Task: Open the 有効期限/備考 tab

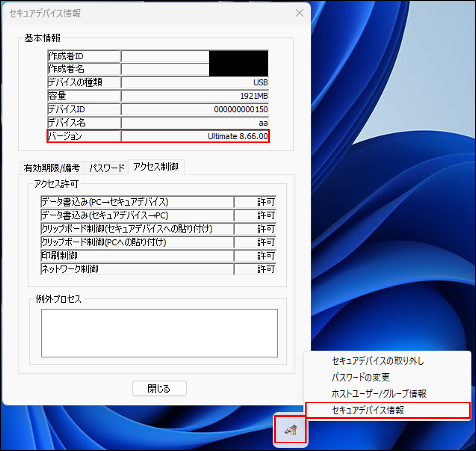Action: coord(53,168)
